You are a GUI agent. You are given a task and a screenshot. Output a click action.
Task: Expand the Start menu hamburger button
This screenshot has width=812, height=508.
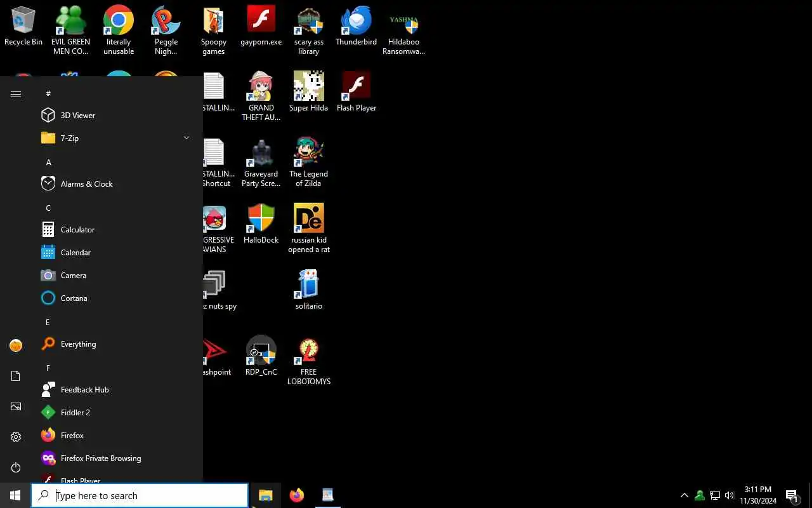click(16, 94)
